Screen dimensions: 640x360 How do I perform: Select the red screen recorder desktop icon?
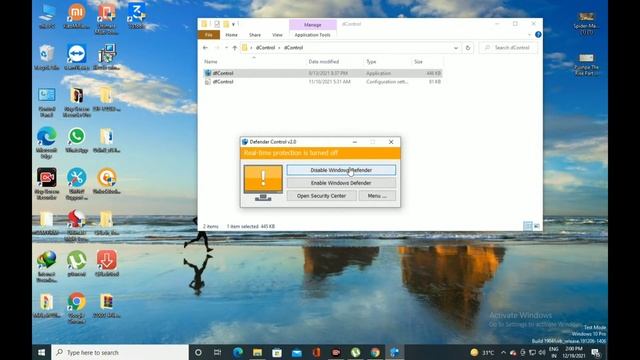tap(47, 184)
